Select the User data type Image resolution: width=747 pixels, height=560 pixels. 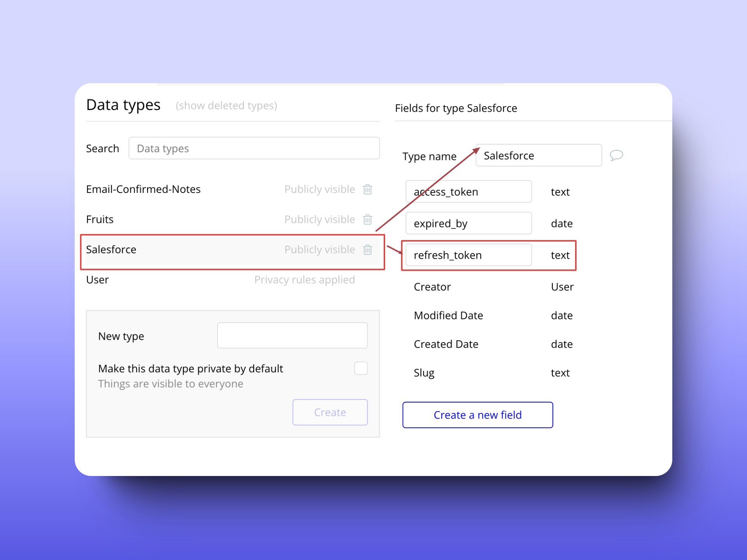pos(233,280)
